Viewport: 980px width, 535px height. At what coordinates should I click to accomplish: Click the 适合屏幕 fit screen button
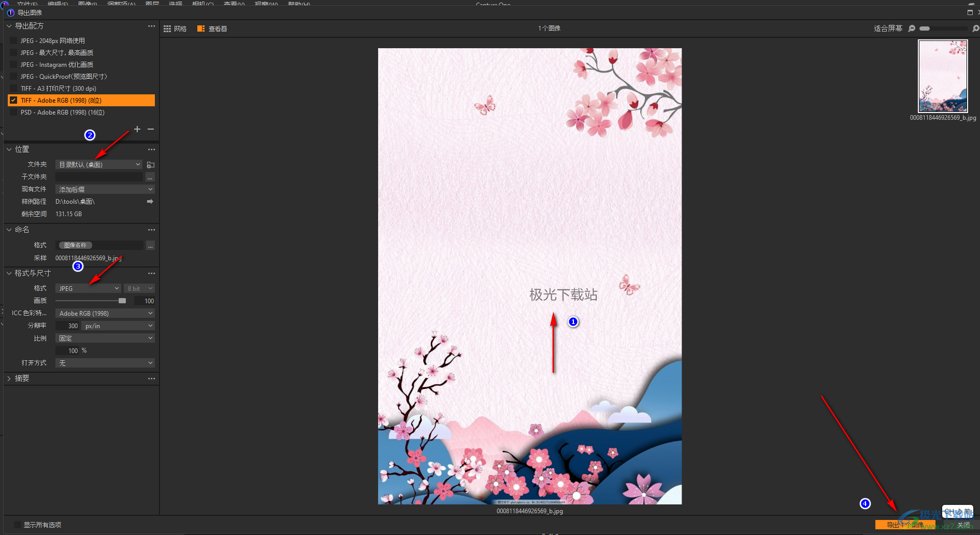tap(888, 29)
